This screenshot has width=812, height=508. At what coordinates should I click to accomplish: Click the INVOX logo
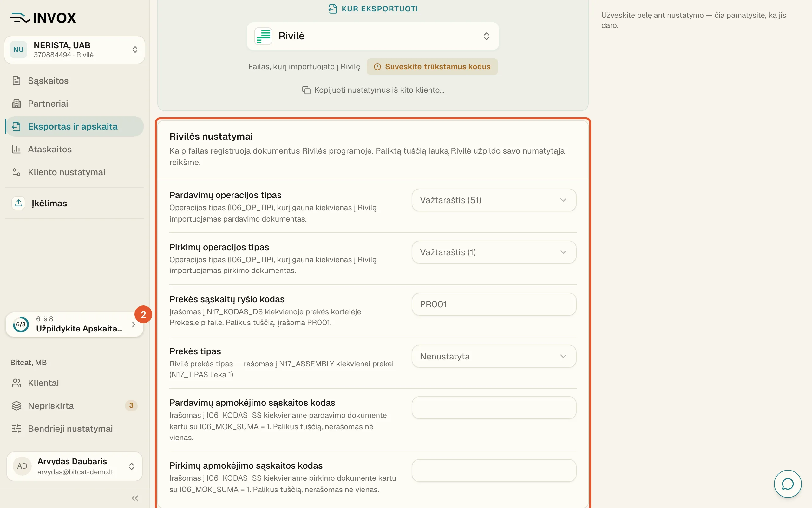pyautogui.click(x=43, y=18)
